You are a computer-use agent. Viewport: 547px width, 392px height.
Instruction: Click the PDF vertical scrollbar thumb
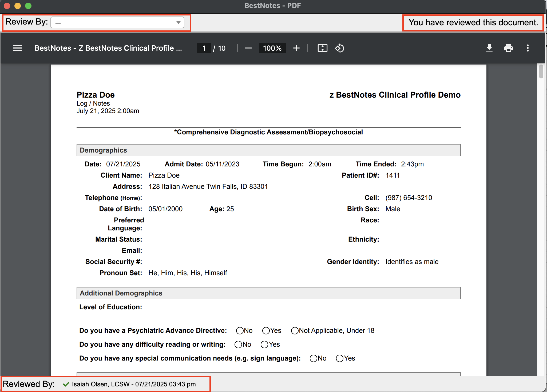tap(541, 71)
